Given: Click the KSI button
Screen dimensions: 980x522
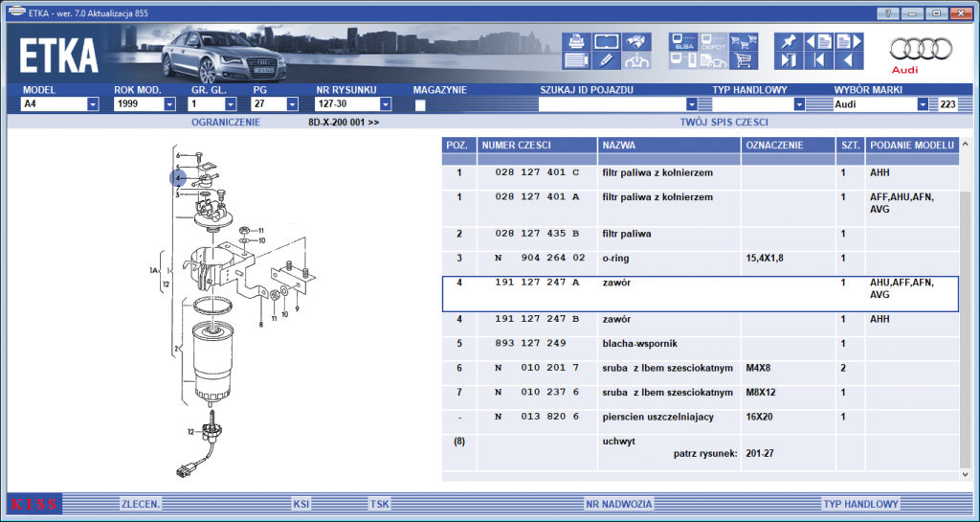Looking at the screenshot, I should [301, 504].
